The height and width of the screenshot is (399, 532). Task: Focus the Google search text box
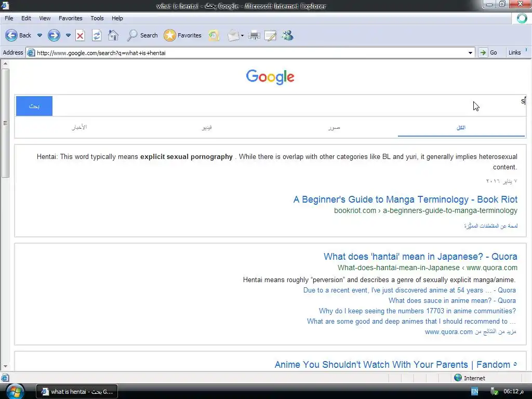click(x=289, y=106)
